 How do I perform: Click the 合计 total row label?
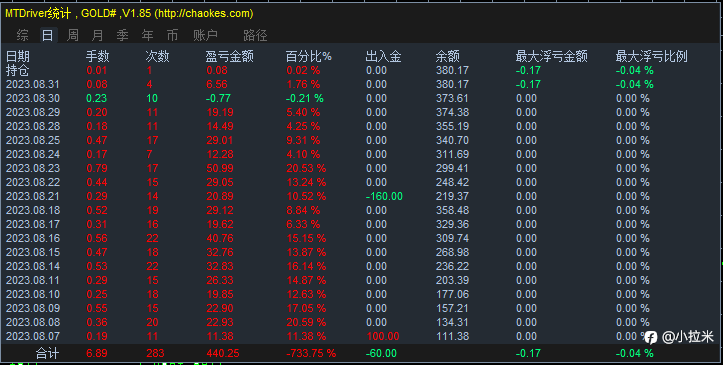point(47,353)
